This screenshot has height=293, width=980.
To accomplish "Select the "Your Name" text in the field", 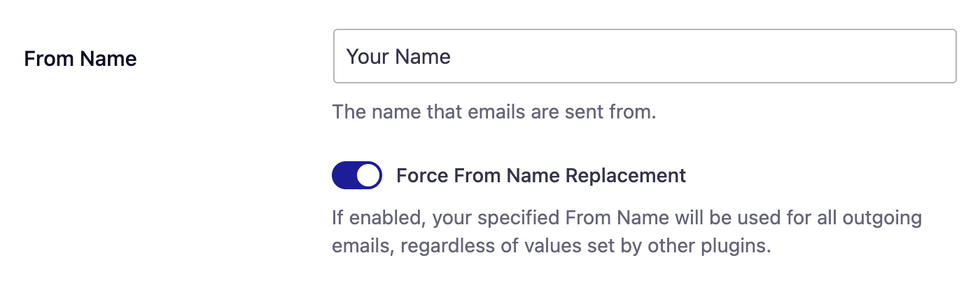I will 399,56.
